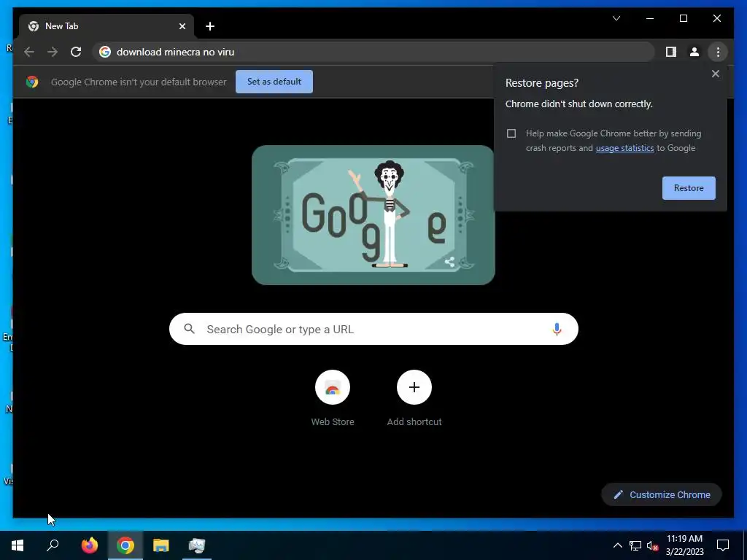The image size is (747, 560).
Task: Click Customize Chrome button
Action: coord(661,495)
